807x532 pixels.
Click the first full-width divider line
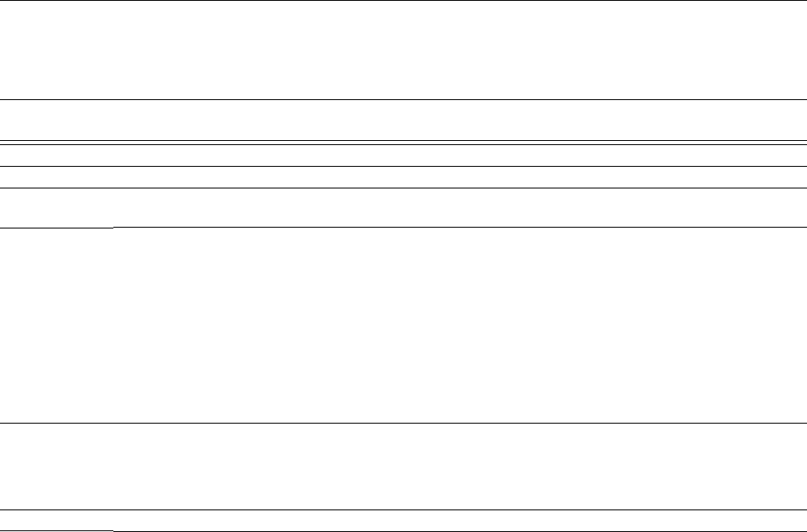coord(403,99)
